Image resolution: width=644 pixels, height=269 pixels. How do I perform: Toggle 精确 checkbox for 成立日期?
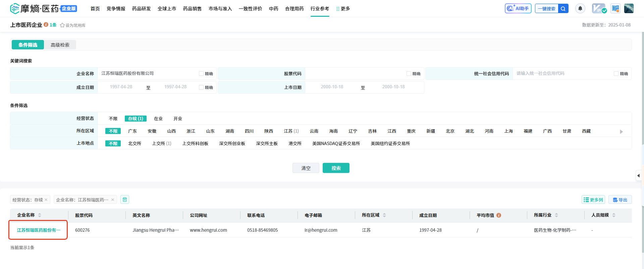[x=201, y=87]
